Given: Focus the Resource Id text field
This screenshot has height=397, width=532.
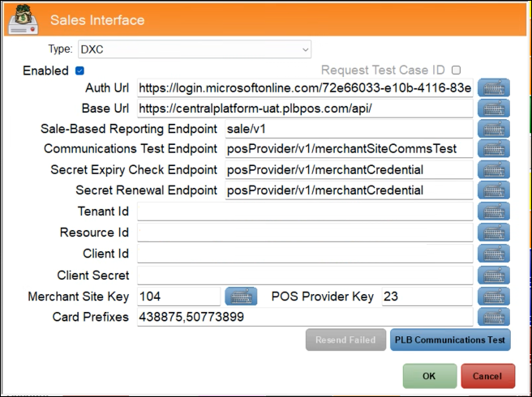Looking at the screenshot, I should [x=304, y=233].
